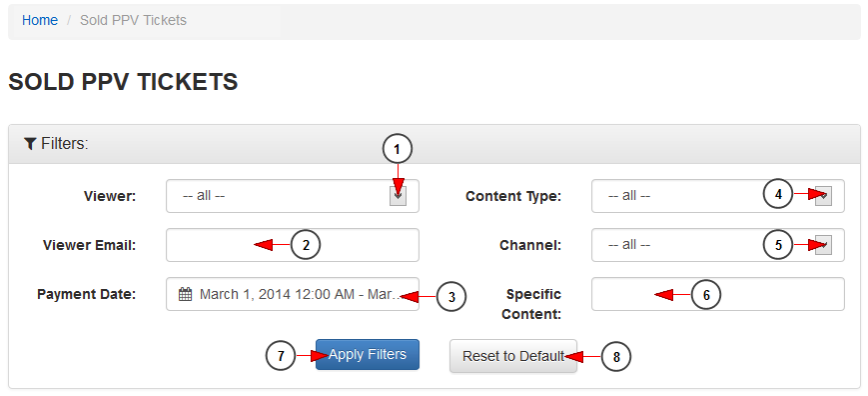Go to Home via breadcrumb
Image resolution: width=868 pixels, height=396 pixels.
coord(40,20)
